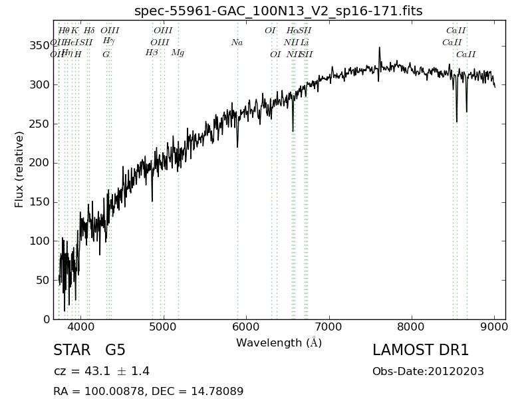Select the y-axis tick label 250
The width and height of the screenshot is (532, 399).
tap(39, 124)
